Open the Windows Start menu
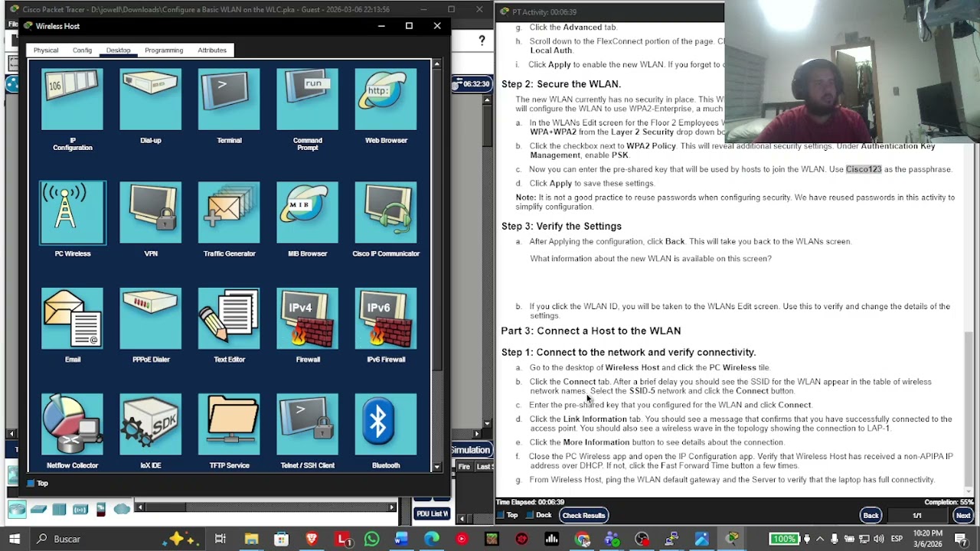980x551 pixels. (x=15, y=540)
